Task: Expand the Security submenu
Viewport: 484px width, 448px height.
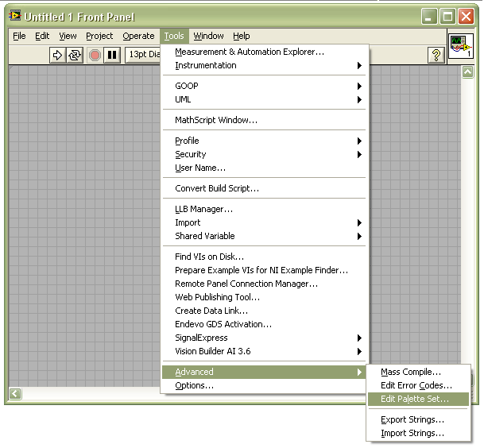Action: coord(264,154)
